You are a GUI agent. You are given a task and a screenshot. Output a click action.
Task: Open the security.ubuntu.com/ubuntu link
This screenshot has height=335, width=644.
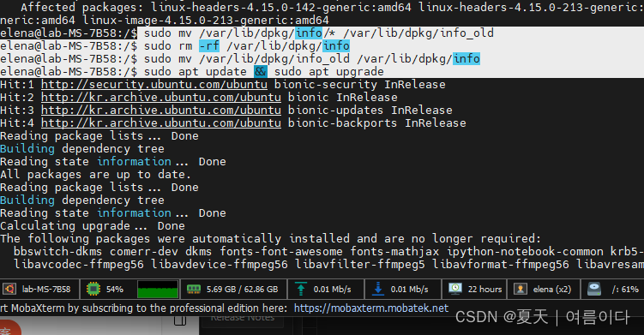154,85
